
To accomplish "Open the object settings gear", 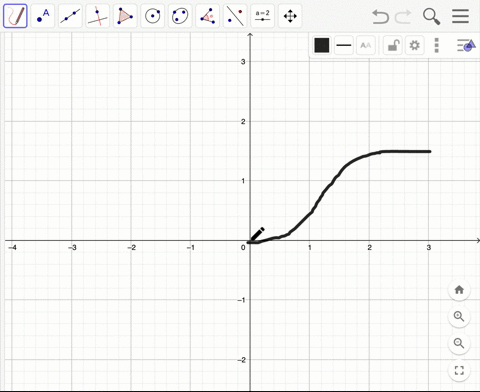I will pos(414,45).
